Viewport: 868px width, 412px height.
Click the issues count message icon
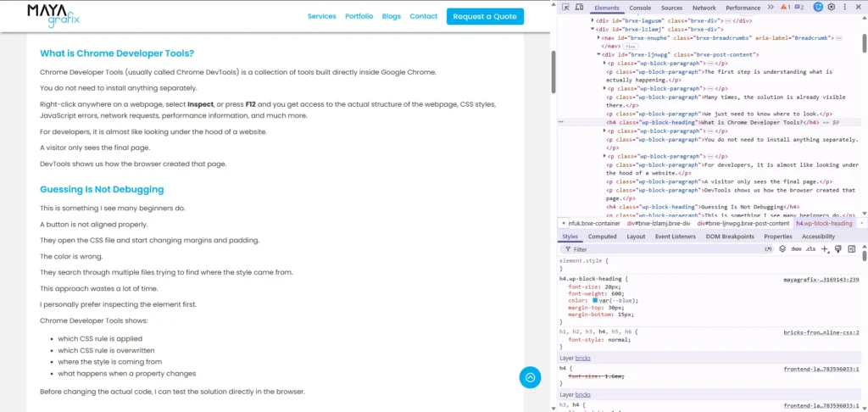[799, 7]
